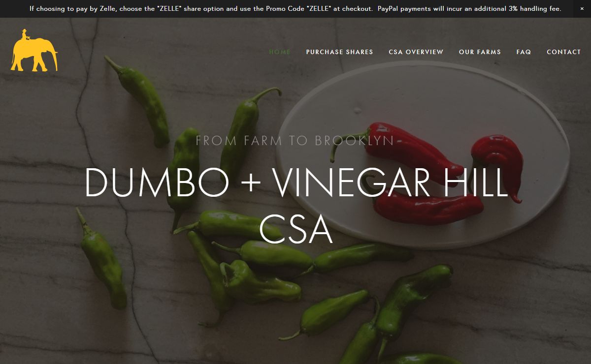Click the Zelle payment announcement text
Screen dimensions: 591x364
point(201,9)
